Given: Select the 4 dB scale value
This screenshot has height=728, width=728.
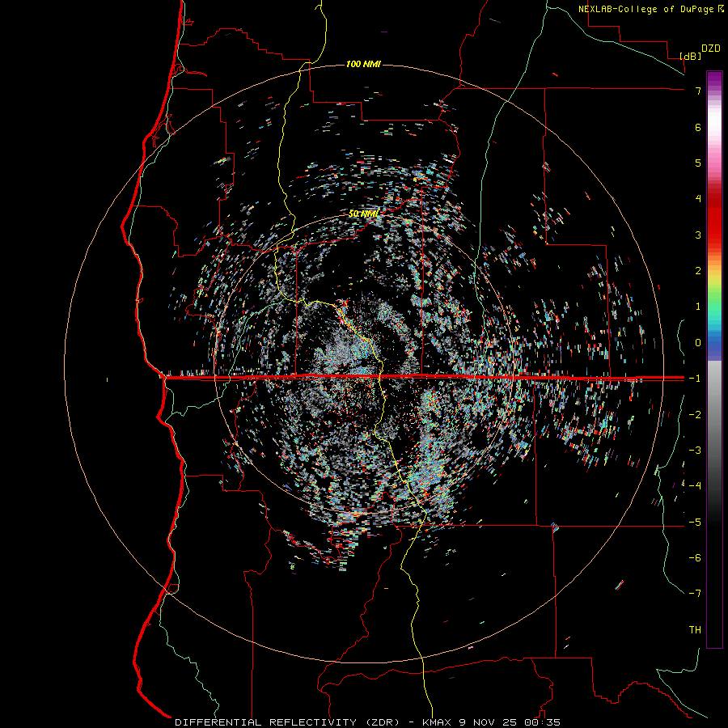Looking at the screenshot, I should click(698, 198).
